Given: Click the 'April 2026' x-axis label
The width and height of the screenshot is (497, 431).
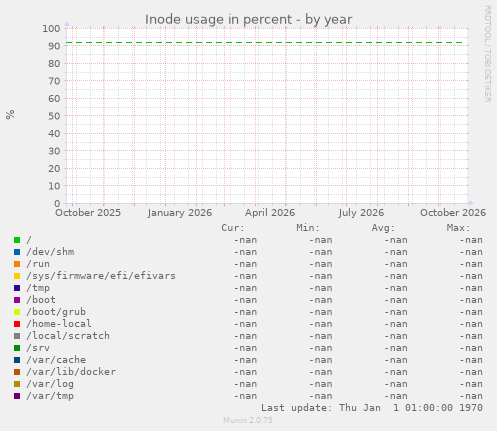Looking at the screenshot, I should (x=270, y=213).
